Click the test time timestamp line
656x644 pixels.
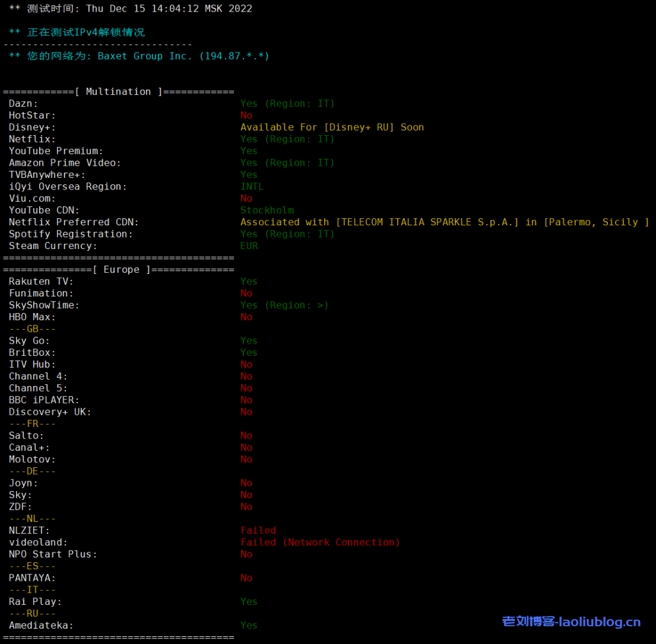[131, 9]
